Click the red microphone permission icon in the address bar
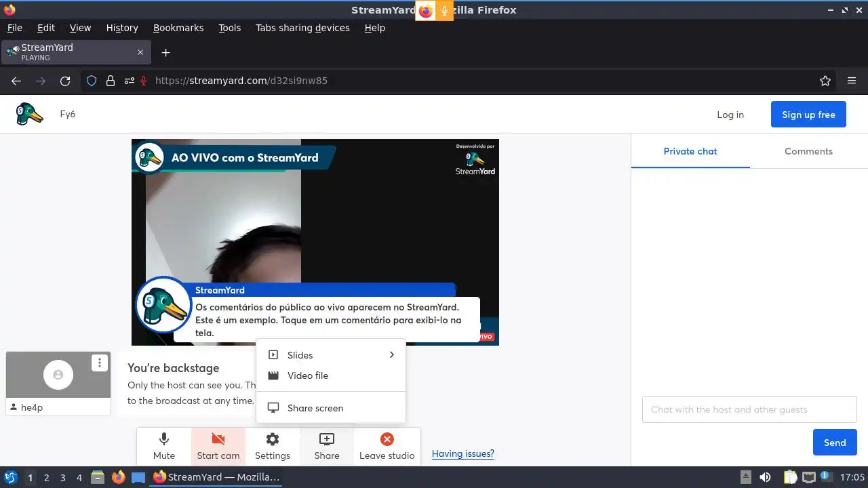The image size is (868, 488). (144, 81)
